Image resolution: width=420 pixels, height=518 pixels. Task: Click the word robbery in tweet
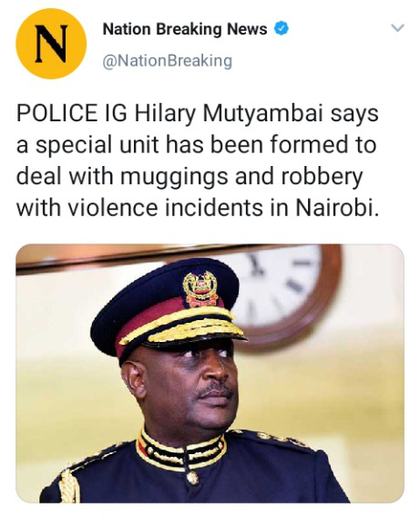point(322,178)
